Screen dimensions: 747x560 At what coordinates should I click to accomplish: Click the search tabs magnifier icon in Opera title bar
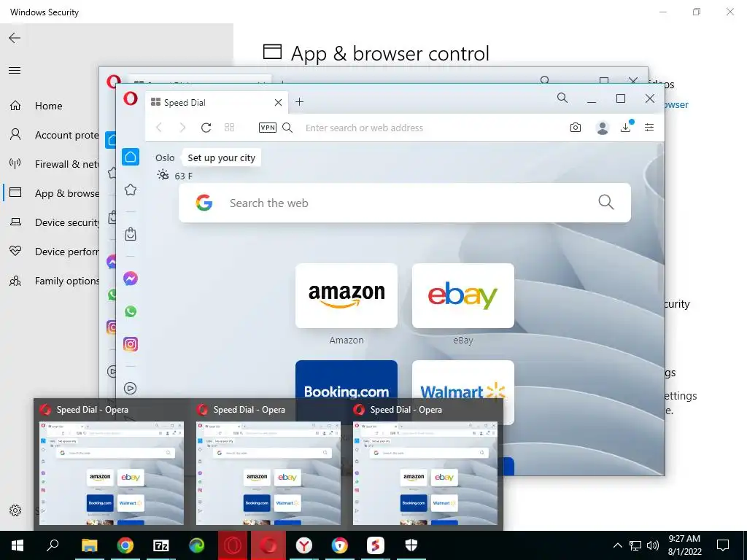562,98
